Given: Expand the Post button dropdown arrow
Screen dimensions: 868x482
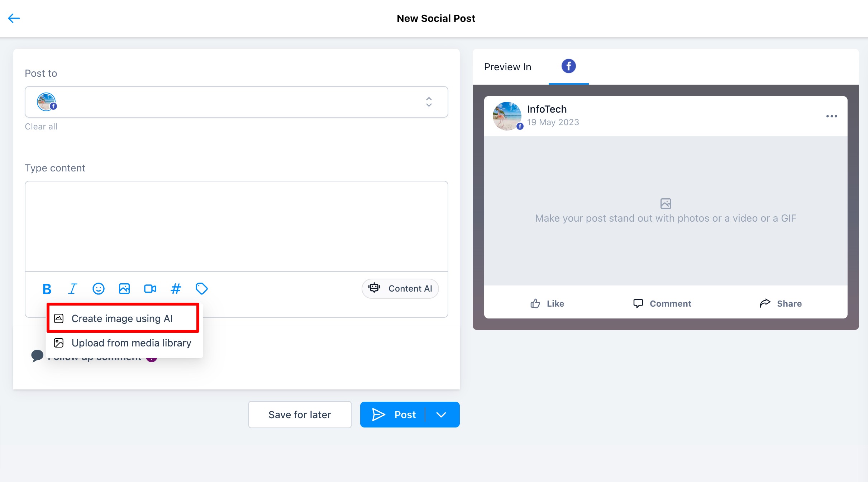Looking at the screenshot, I should pyautogui.click(x=441, y=415).
